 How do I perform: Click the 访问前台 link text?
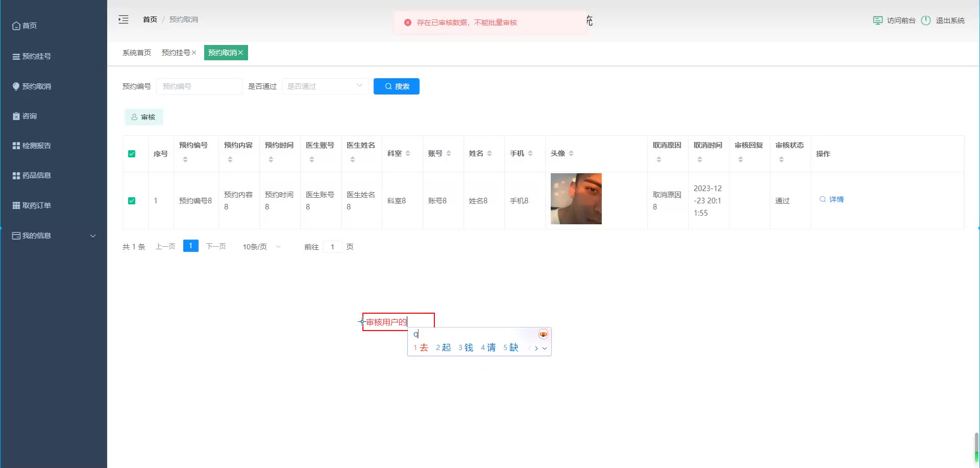click(901, 20)
